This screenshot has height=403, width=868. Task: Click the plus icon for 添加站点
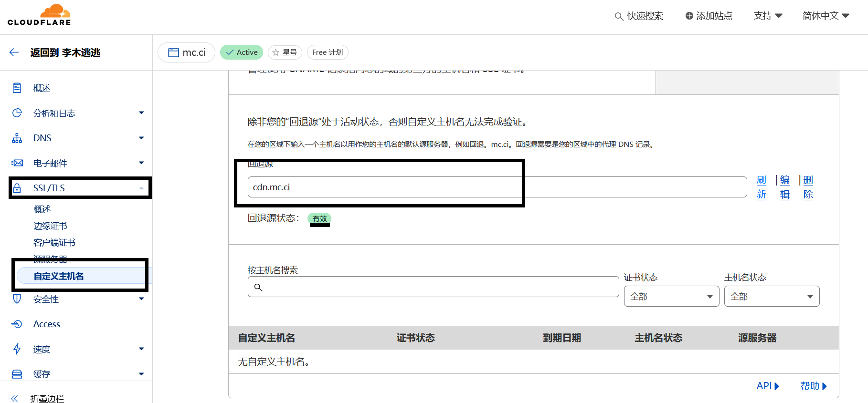(689, 16)
